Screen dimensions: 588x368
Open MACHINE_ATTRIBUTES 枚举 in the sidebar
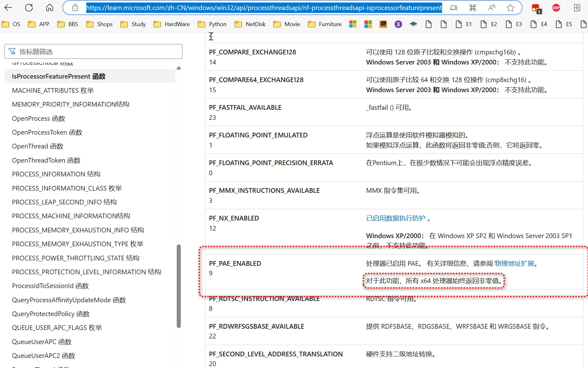53,91
